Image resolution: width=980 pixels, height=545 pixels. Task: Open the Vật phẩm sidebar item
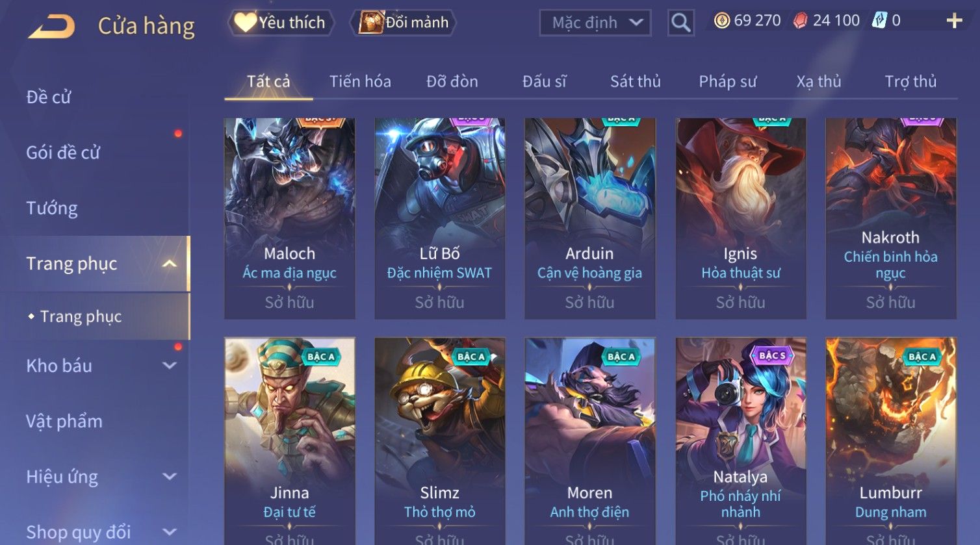[64, 422]
